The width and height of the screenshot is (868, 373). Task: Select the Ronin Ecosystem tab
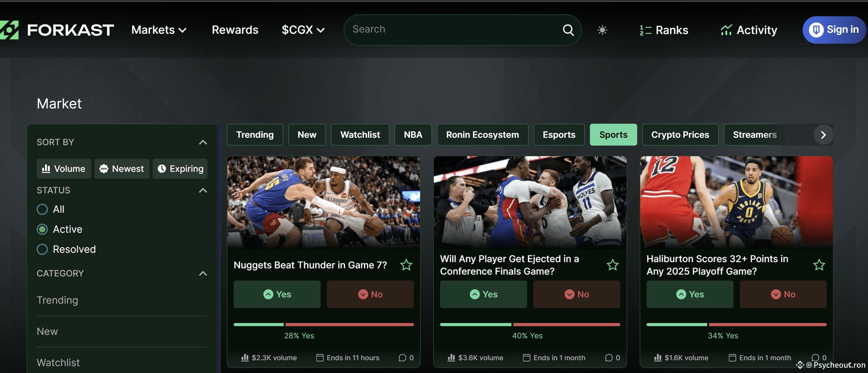(483, 135)
